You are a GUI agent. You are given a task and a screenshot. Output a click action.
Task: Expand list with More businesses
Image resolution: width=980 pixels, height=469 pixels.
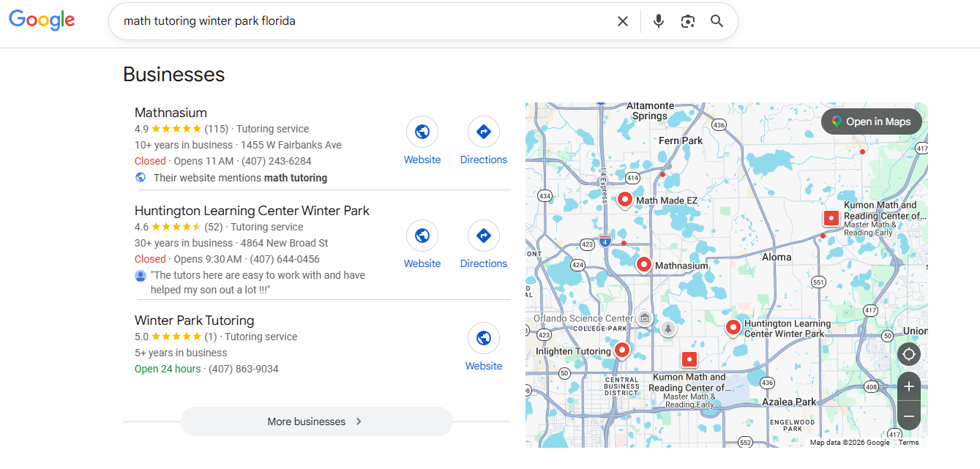(316, 421)
